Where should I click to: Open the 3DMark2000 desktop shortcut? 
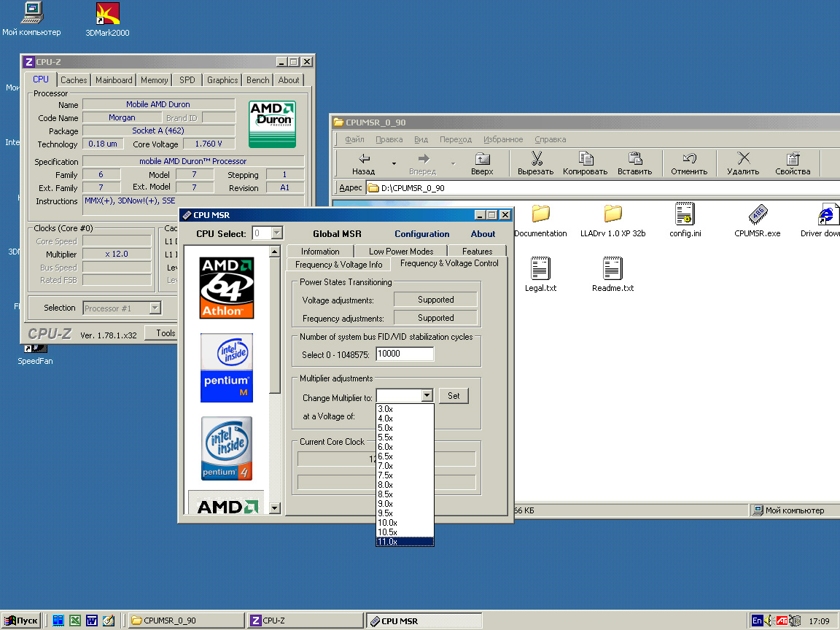coord(107,13)
